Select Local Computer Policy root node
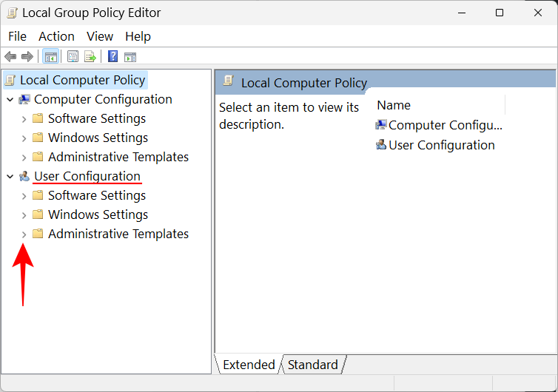Viewport: 558px width, 392px height. pos(82,80)
